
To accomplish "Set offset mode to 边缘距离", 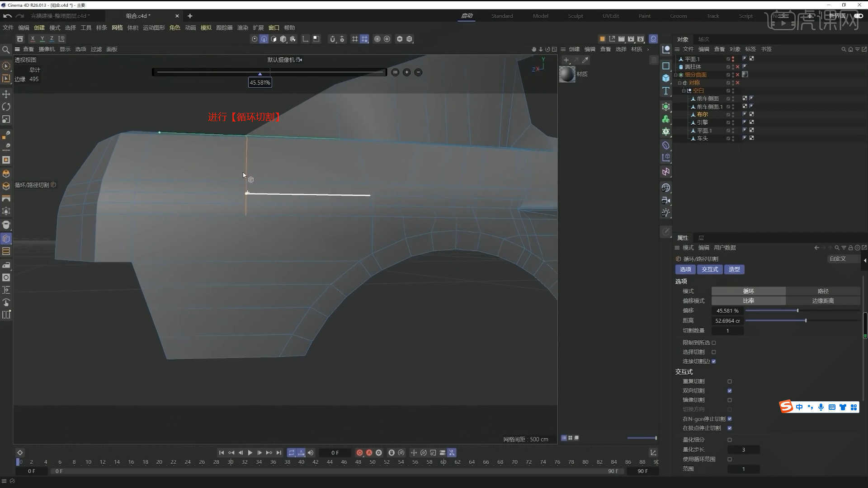I will 823,301.
